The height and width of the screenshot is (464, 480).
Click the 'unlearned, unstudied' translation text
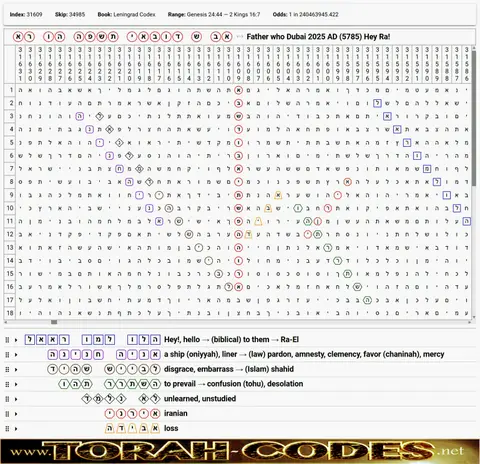[x=200, y=399]
